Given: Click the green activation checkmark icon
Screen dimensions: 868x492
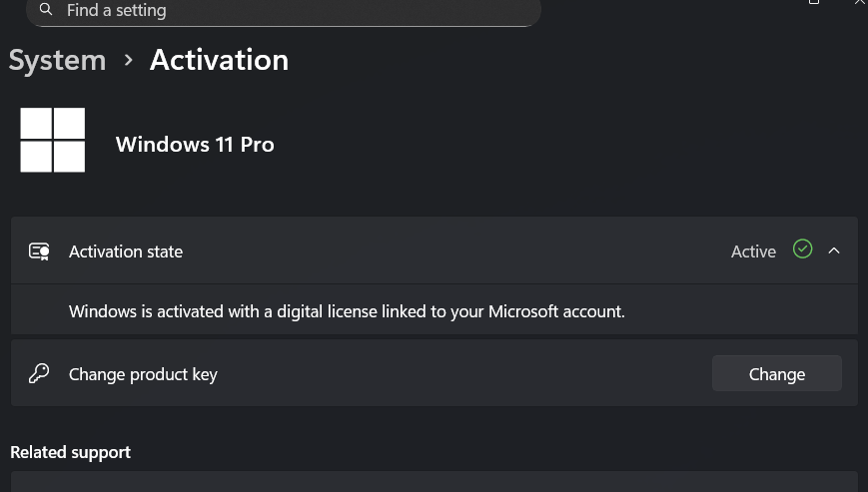Looking at the screenshot, I should pyautogui.click(x=802, y=249).
